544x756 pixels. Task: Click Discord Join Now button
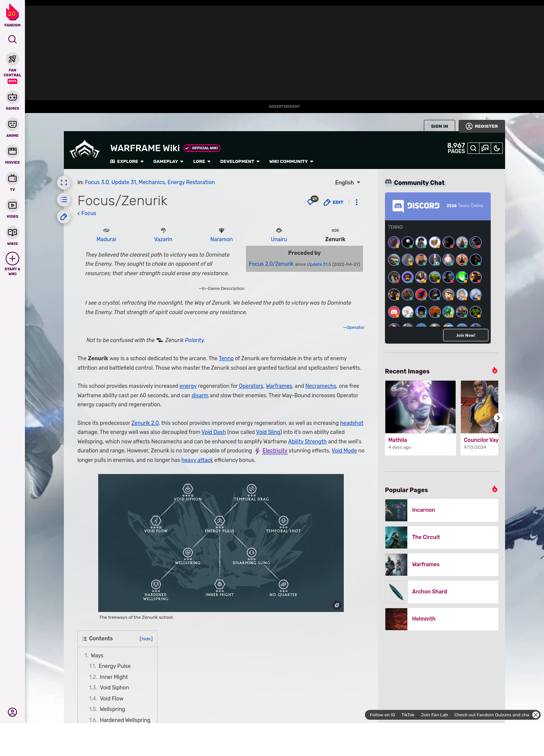(466, 335)
